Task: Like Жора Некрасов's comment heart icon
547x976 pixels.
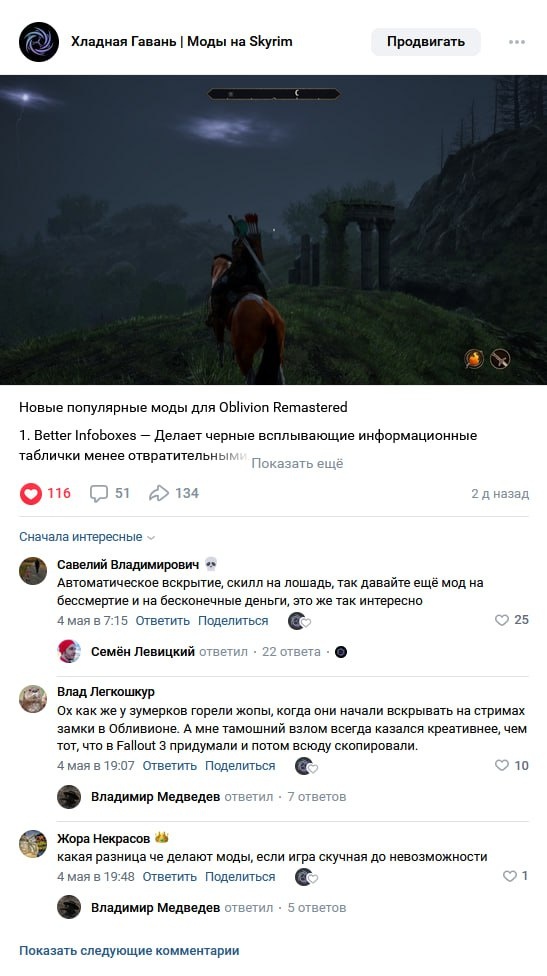Action: coord(510,876)
